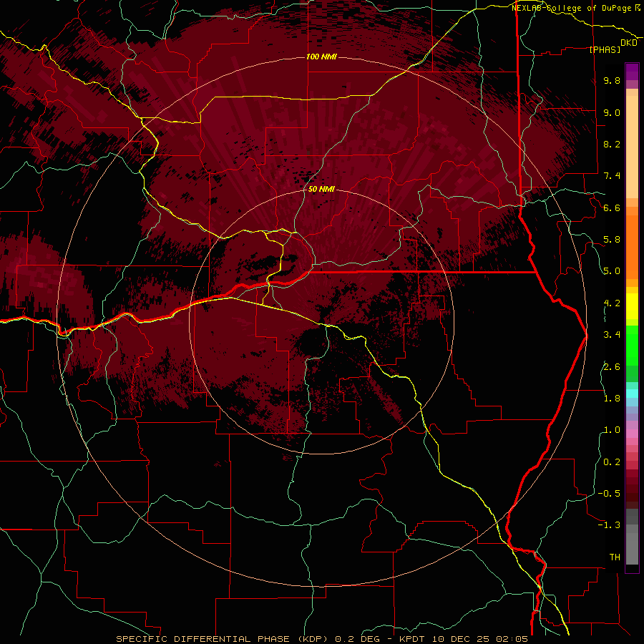Image resolution: width=644 pixels, height=644 pixels.
Task: Click the "100 NMI" range ring label
Action: point(321,57)
